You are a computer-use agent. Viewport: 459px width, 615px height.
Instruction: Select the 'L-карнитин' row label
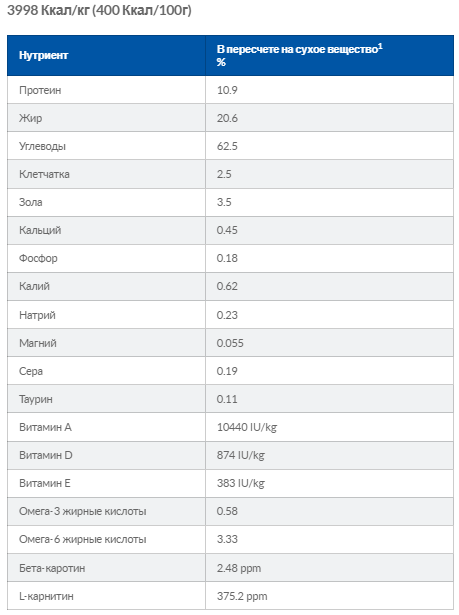coord(46,597)
